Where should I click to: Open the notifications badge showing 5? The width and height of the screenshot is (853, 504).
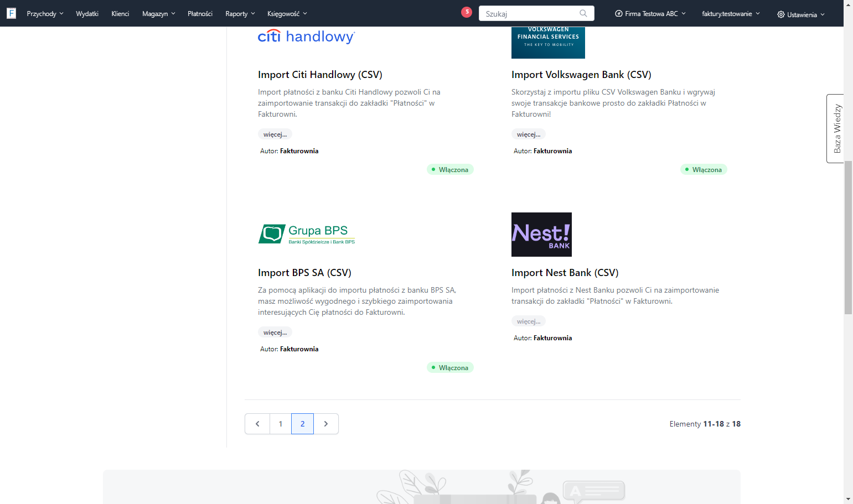467,12
